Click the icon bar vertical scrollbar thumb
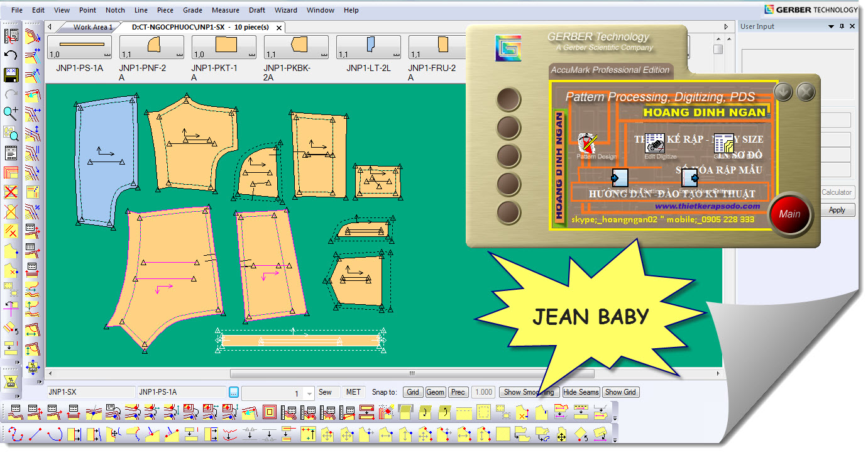Viewport: 868px width, 455px height. (x=718, y=49)
